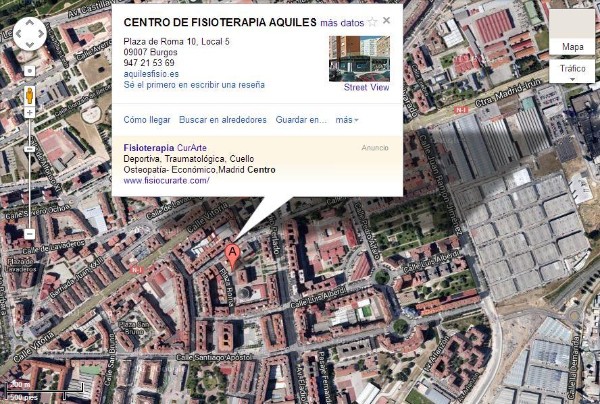
Task: Zoom out with the minus button
Action: coord(29,234)
